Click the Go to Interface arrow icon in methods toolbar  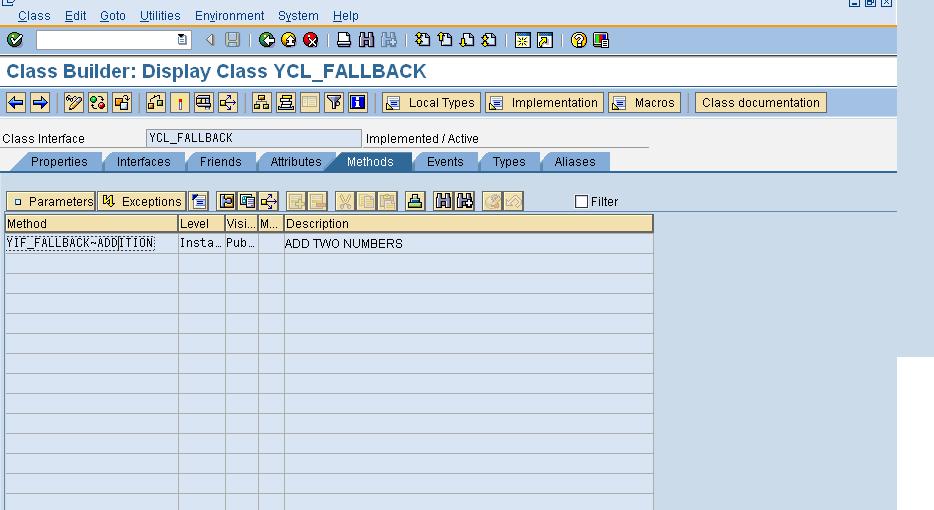(269, 201)
